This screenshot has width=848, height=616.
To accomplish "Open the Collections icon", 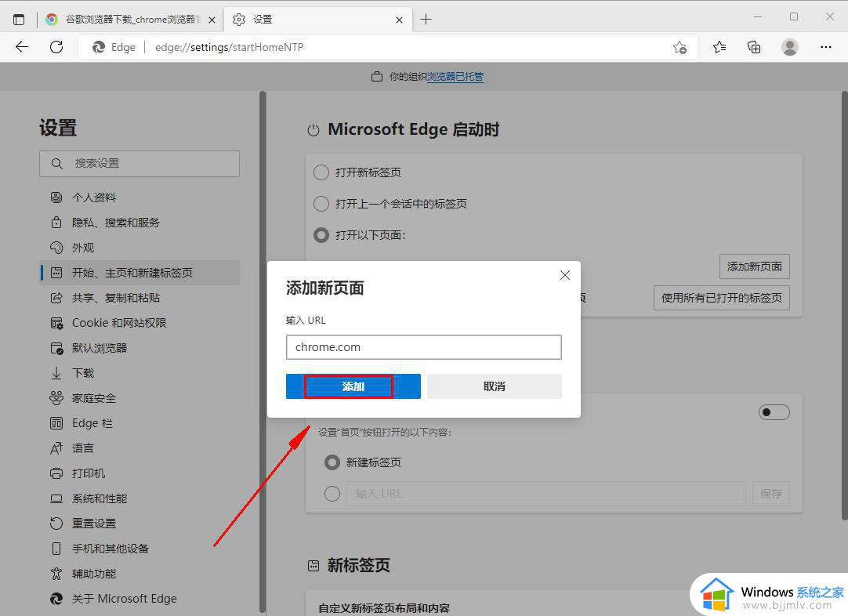I will pos(754,48).
